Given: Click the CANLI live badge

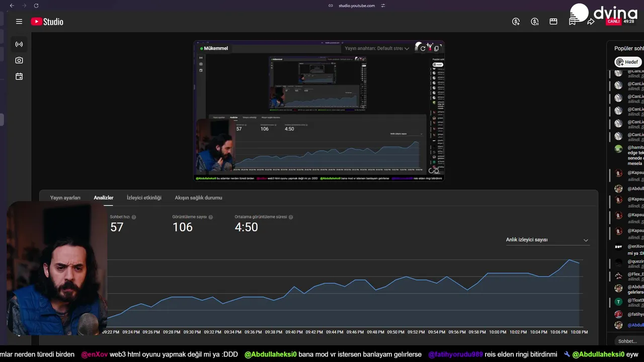Looking at the screenshot, I should (613, 22).
